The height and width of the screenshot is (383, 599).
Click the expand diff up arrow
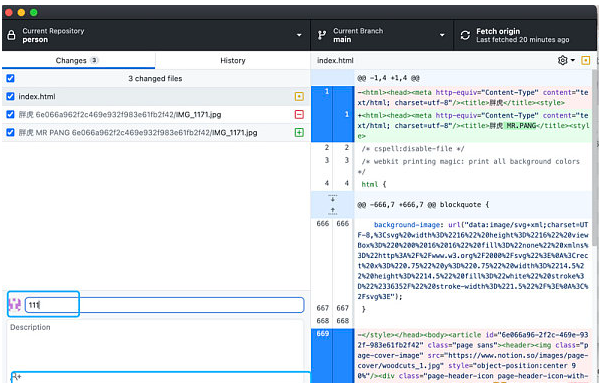click(x=332, y=211)
